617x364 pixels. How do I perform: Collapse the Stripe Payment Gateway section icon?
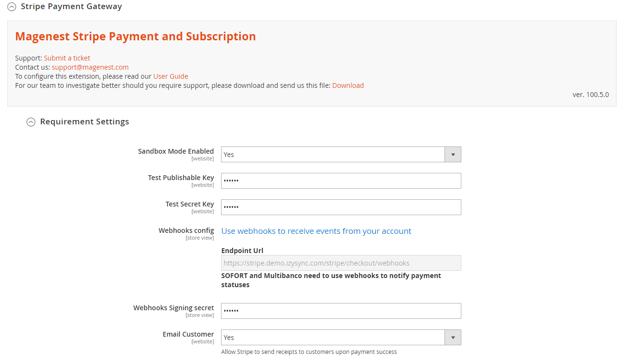coord(12,7)
